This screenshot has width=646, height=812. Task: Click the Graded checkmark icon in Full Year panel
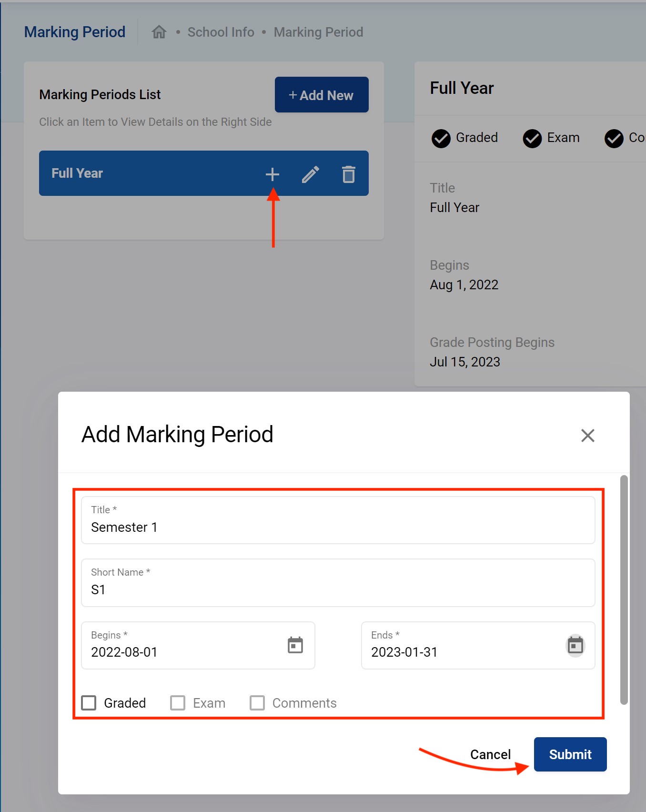(x=441, y=139)
